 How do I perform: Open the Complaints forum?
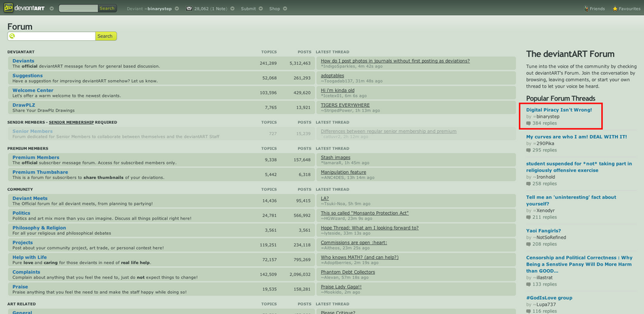26,272
